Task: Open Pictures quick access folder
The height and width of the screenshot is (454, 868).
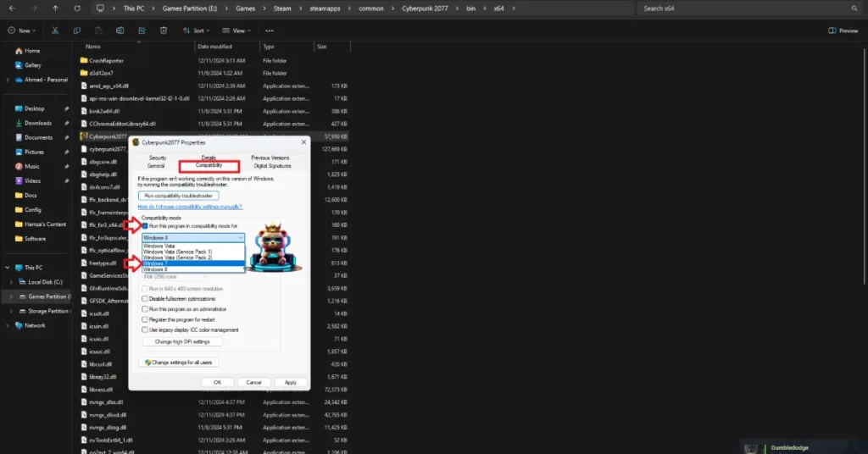Action: [x=34, y=152]
